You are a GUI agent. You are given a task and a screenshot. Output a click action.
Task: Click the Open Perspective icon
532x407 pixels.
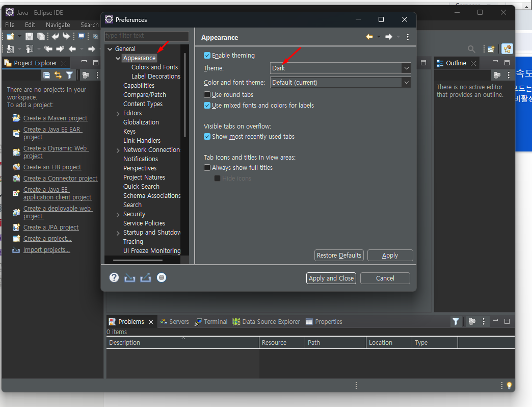click(x=491, y=49)
